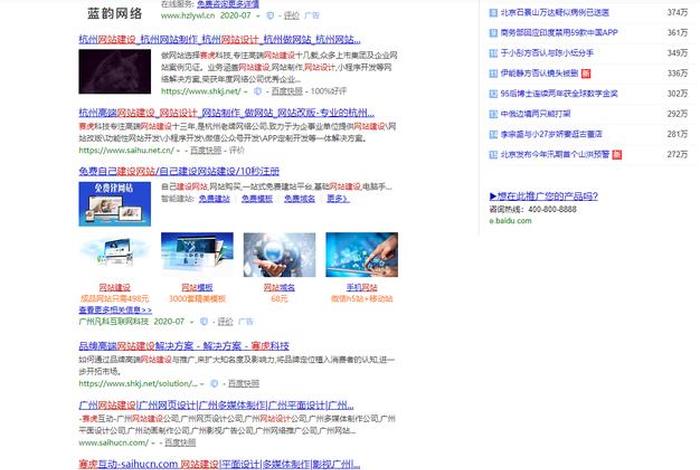This screenshot has width=700, height=470.
Task: Click the 374万 count
Action: tap(677, 13)
